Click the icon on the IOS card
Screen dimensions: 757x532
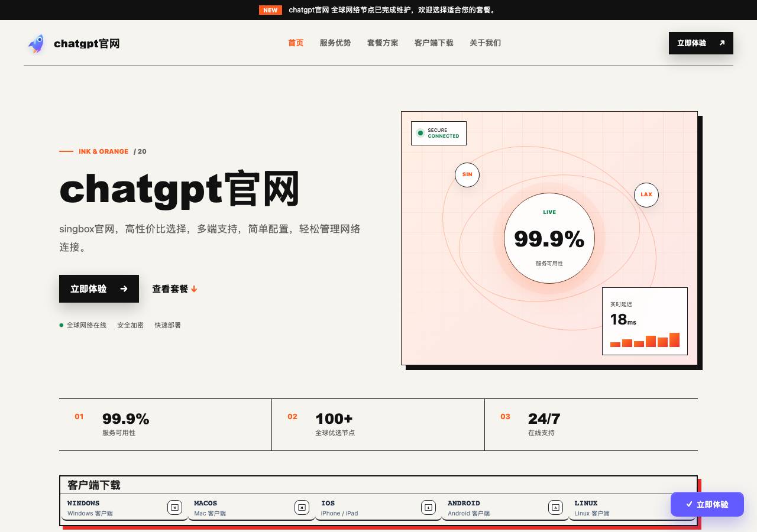(428, 507)
